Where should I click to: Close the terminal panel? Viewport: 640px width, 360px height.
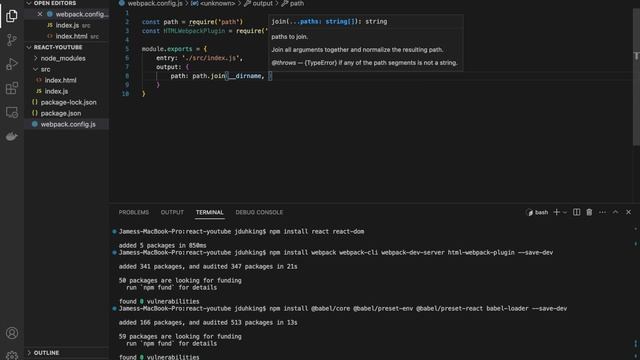pyautogui.click(x=629, y=212)
